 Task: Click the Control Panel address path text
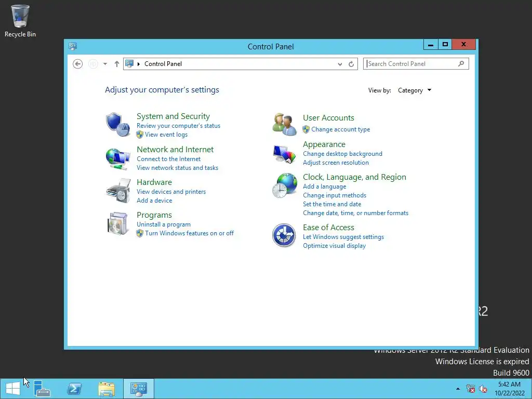pyautogui.click(x=163, y=64)
